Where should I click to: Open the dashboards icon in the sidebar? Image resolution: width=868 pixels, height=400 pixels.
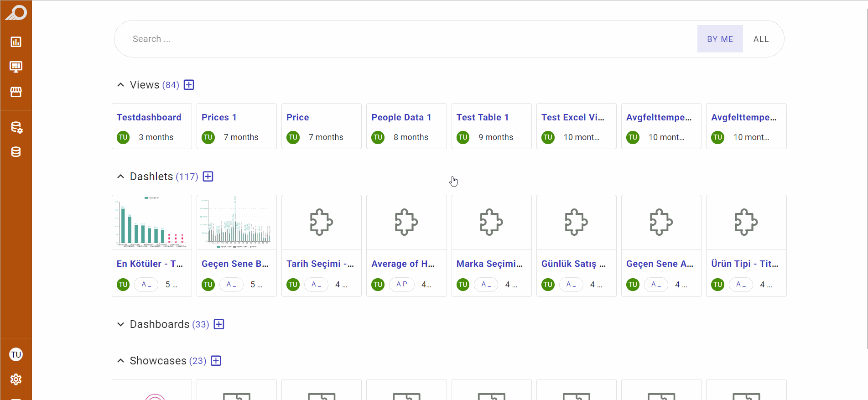[x=16, y=42]
